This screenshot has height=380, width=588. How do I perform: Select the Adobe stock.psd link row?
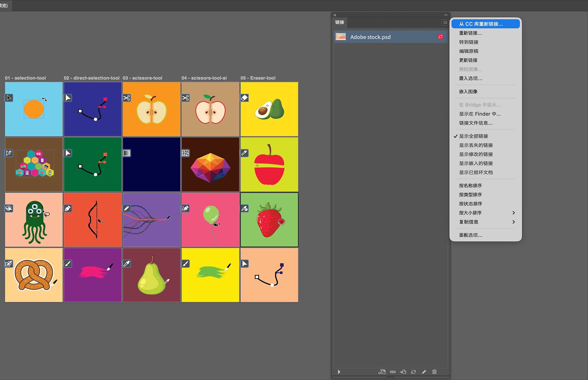tap(390, 37)
